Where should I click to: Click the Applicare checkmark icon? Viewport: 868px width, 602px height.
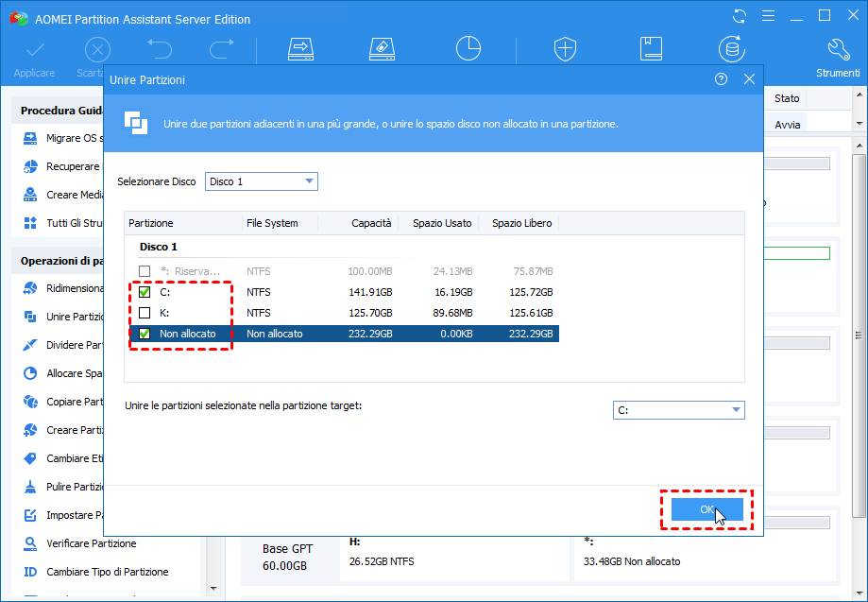(x=35, y=50)
